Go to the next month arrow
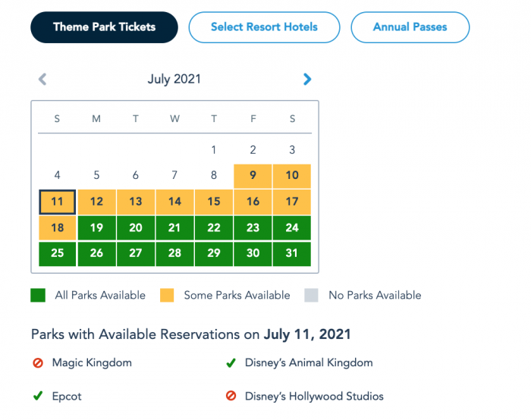 (x=307, y=79)
